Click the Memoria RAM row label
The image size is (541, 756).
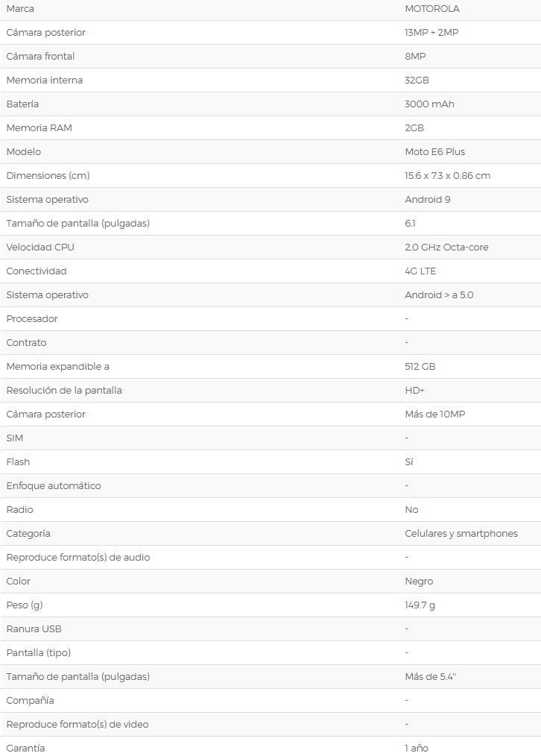(39, 128)
